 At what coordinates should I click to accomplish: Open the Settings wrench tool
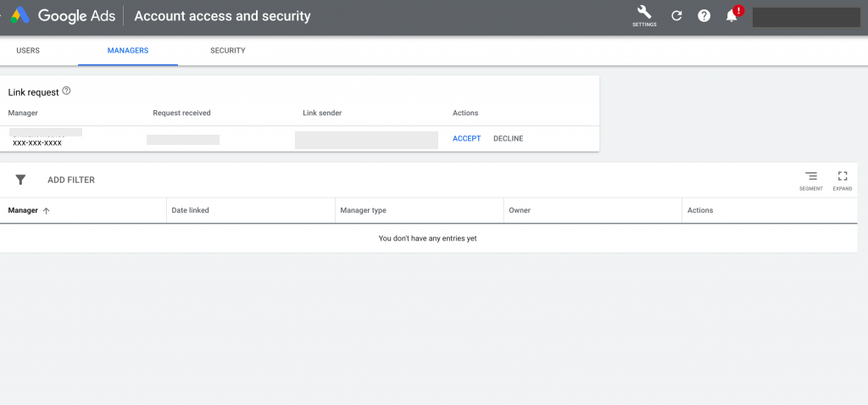pyautogui.click(x=644, y=16)
